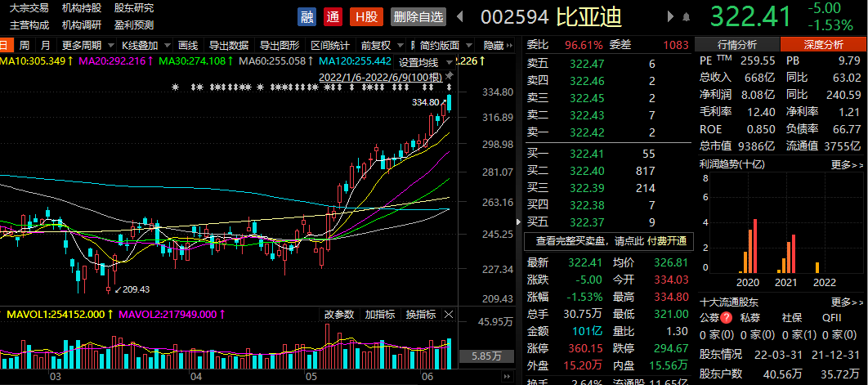The image size is (868, 385).
Task: Click the 付费开通 link for full order book
Action: (x=666, y=241)
